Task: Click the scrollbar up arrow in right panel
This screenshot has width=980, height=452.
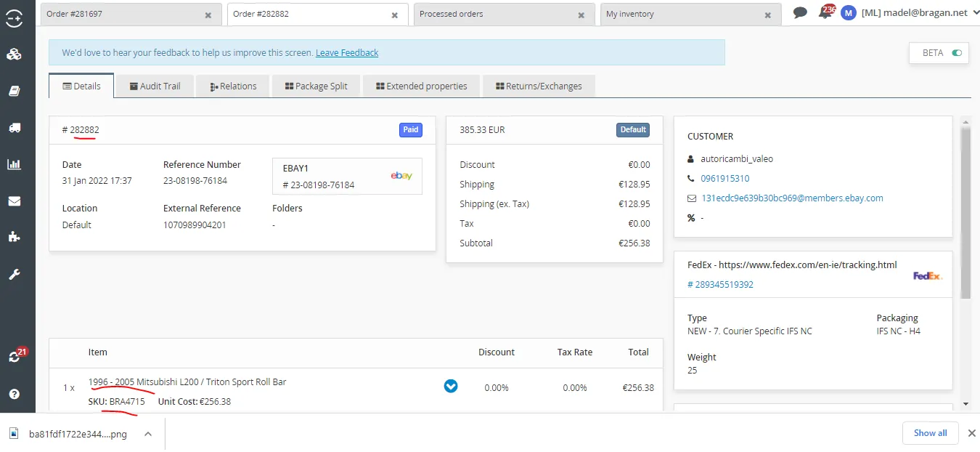Action: pos(965,121)
